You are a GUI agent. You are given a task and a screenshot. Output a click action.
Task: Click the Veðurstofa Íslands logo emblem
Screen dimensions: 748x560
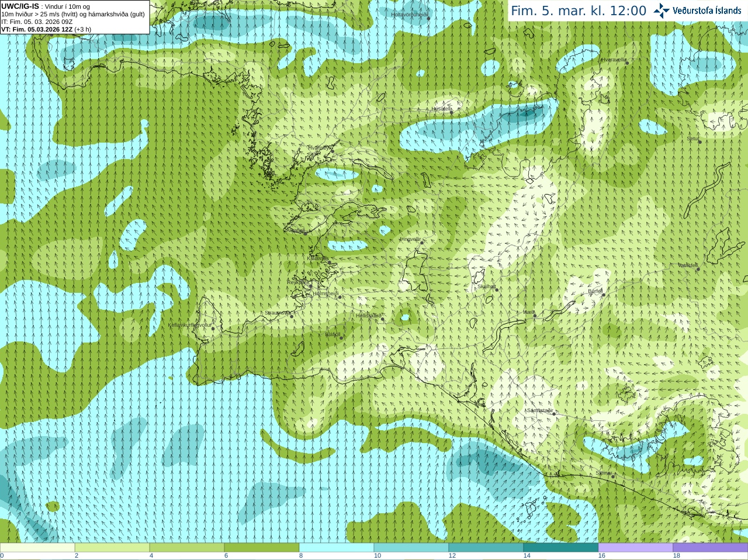point(661,11)
